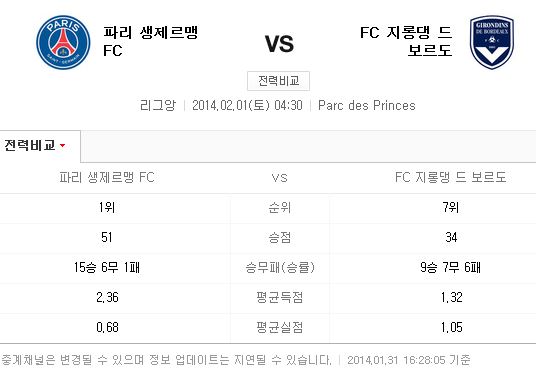Expand the red arrow beside 전력비교 tab
The image size is (536, 384).
pyautogui.click(x=62, y=146)
